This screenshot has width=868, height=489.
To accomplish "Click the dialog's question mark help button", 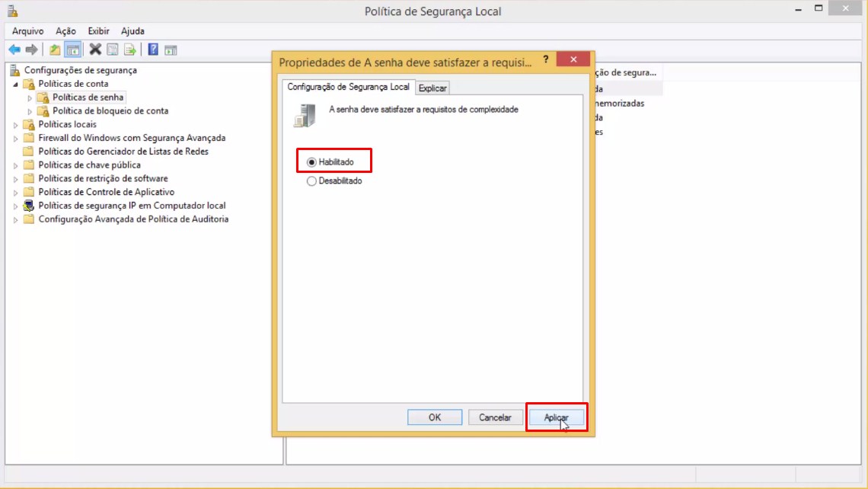I will point(546,59).
